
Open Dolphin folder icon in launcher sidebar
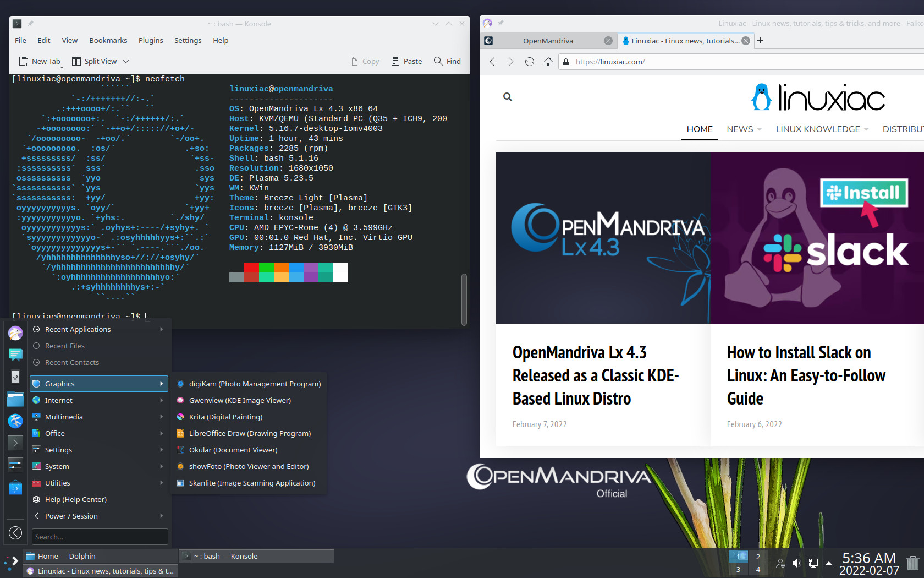[15, 399]
